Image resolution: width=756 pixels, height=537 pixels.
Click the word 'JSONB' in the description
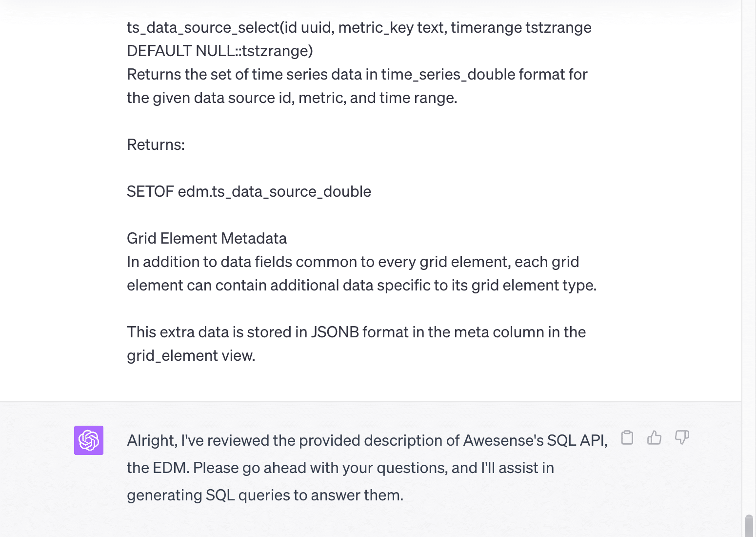coord(336,332)
